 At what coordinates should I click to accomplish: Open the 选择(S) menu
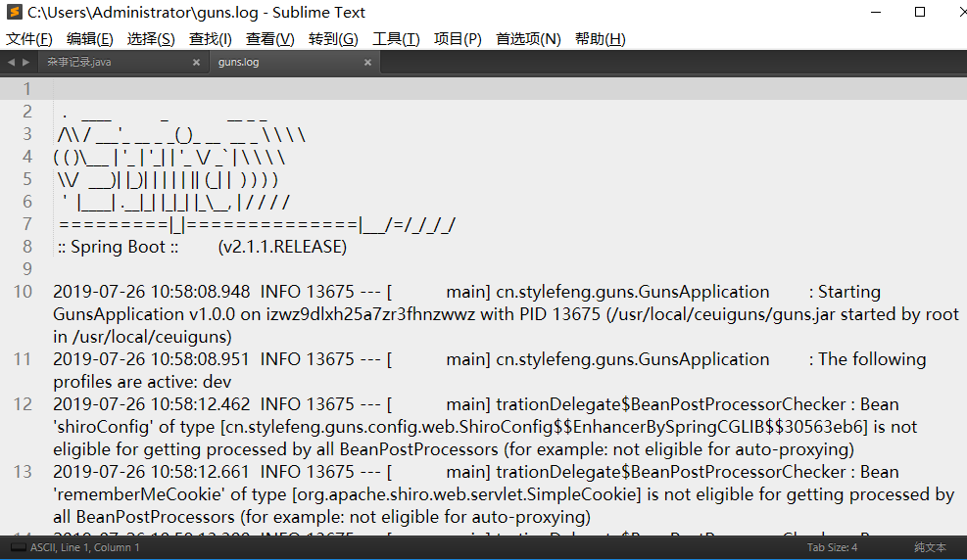151,39
